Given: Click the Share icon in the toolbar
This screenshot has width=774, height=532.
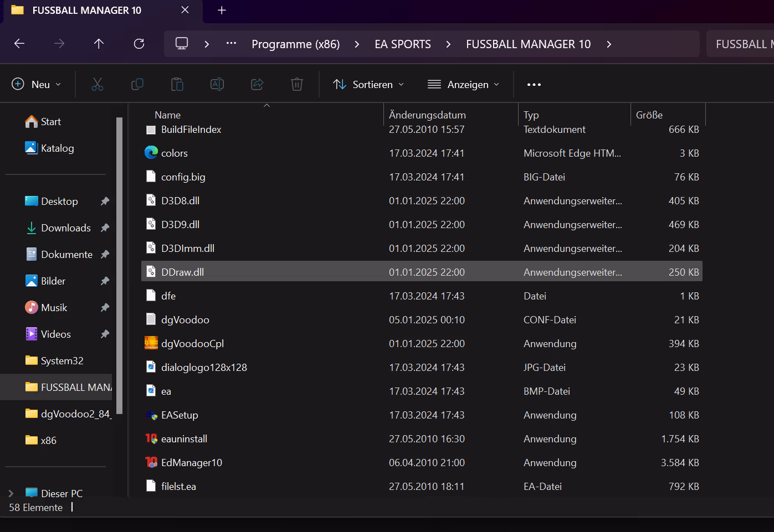Looking at the screenshot, I should point(257,84).
